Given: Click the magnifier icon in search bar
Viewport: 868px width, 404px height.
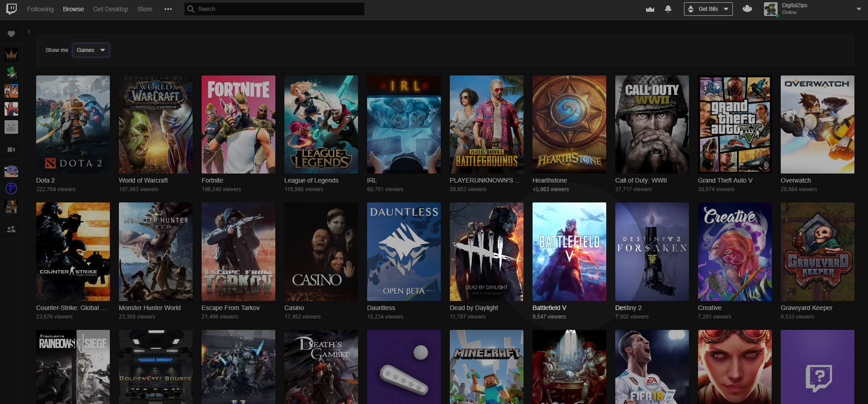Looking at the screenshot, I should pyautogui.click(x=191, y=9).
